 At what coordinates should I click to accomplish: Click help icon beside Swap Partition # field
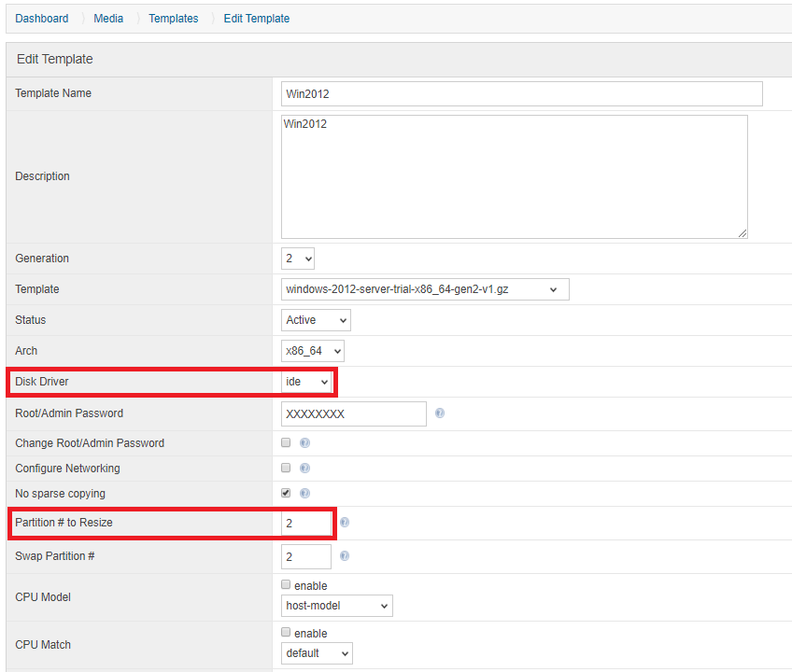click(x=345, y=556)
